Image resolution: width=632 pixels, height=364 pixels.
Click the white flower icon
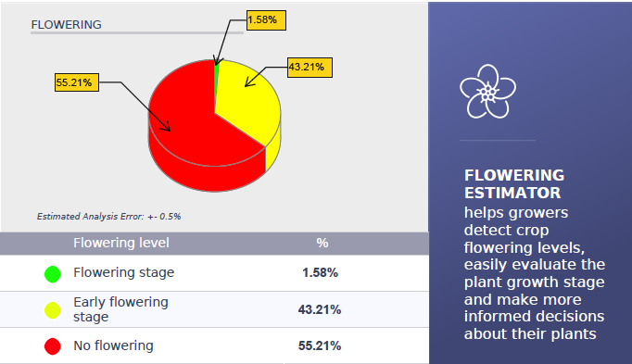pyautogui.click(x=487, y=92)
